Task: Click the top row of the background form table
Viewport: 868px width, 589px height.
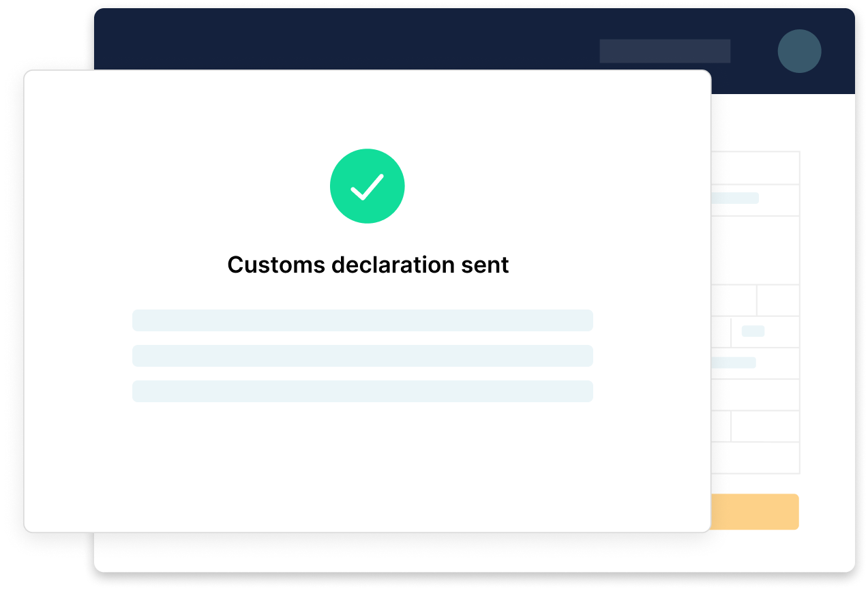Action: tap(755, 168)
